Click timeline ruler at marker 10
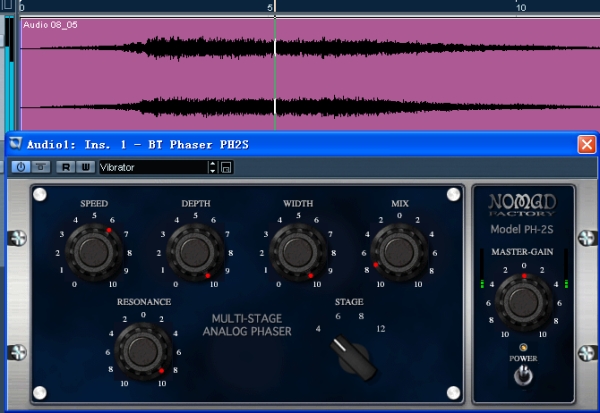The width and height of the screenshot is (600, 413). click(x=520, y=8)
